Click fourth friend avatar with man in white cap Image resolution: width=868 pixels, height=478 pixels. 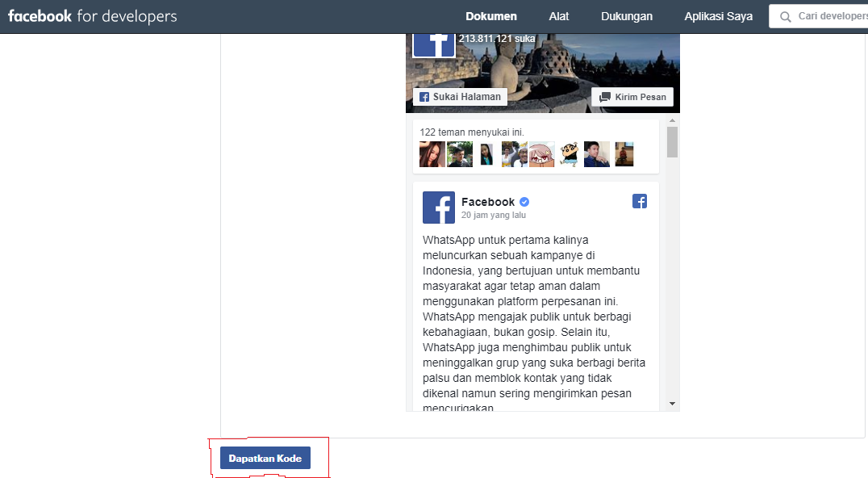click(515, 154)
